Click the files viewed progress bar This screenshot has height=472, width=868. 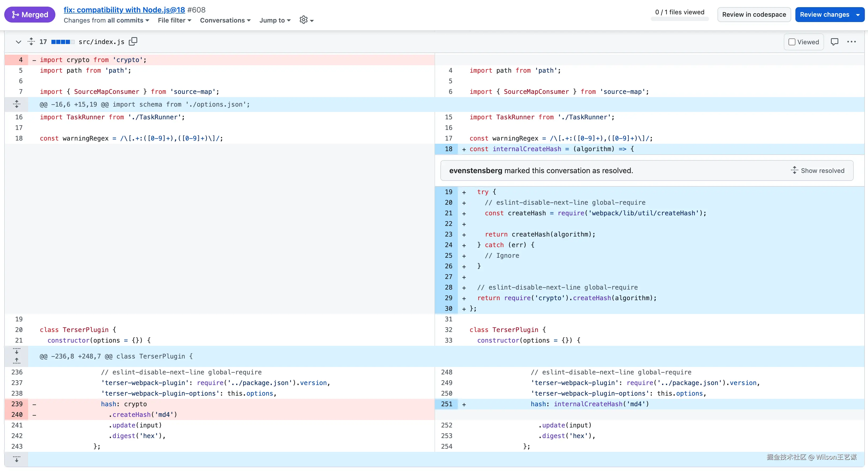(x=679, y=19)
